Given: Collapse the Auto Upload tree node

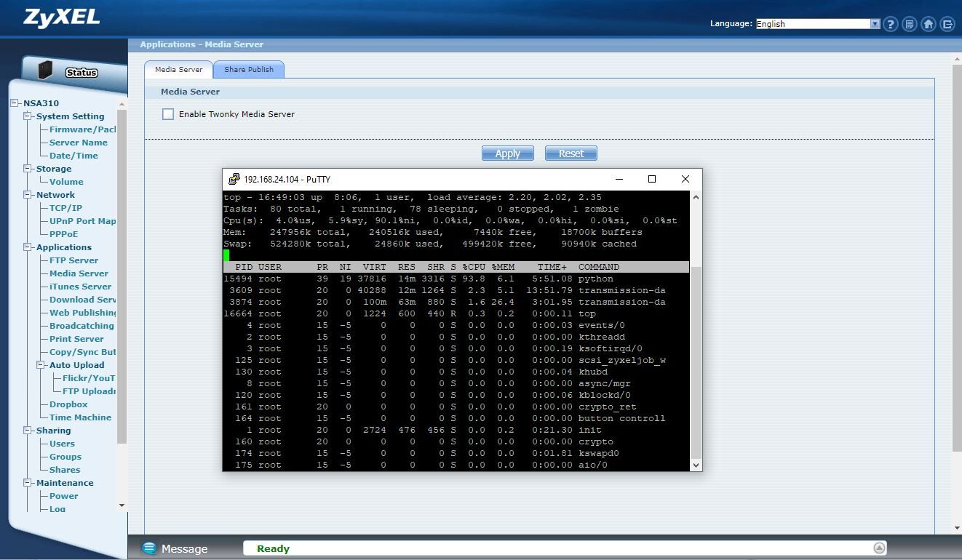Looking at the screenshot, I should (x=41, y=365).
